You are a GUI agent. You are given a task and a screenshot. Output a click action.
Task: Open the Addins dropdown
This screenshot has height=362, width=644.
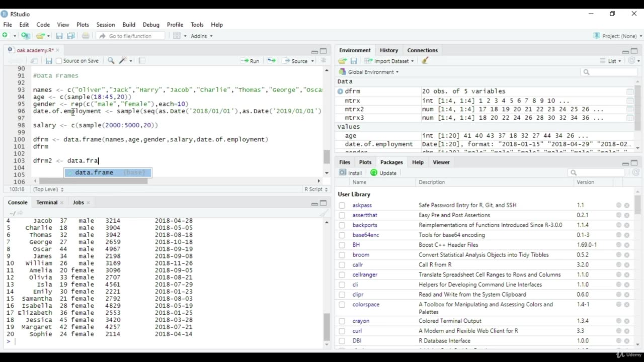pyautogui.click(x=202, y=36)
